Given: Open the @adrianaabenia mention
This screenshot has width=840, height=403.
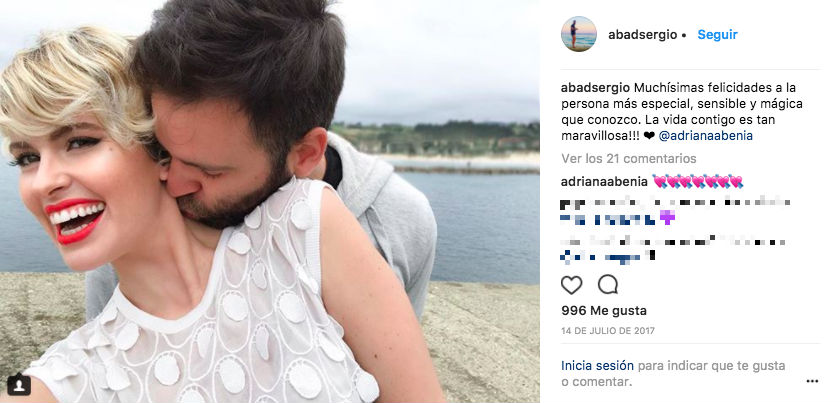Looking at the screenshot, I should tap(706, 136).
